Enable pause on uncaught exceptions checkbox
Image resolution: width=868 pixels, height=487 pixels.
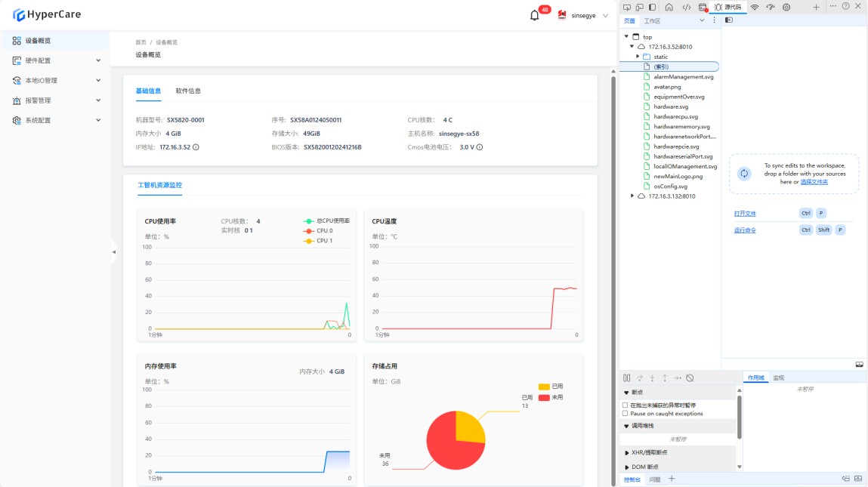click(625, 405)
